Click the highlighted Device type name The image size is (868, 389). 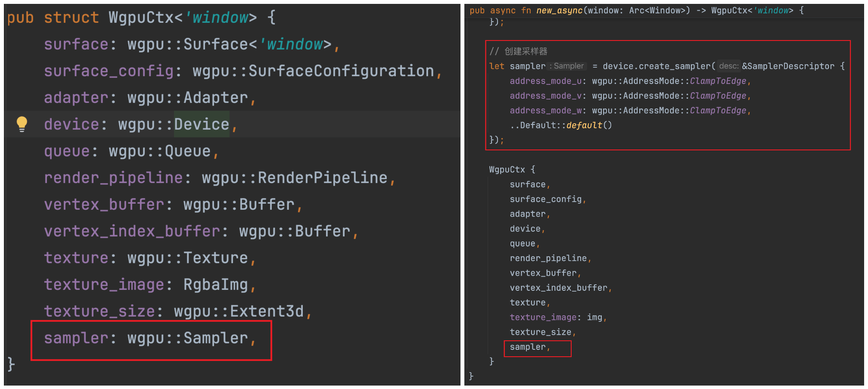[x=202, y=124]
